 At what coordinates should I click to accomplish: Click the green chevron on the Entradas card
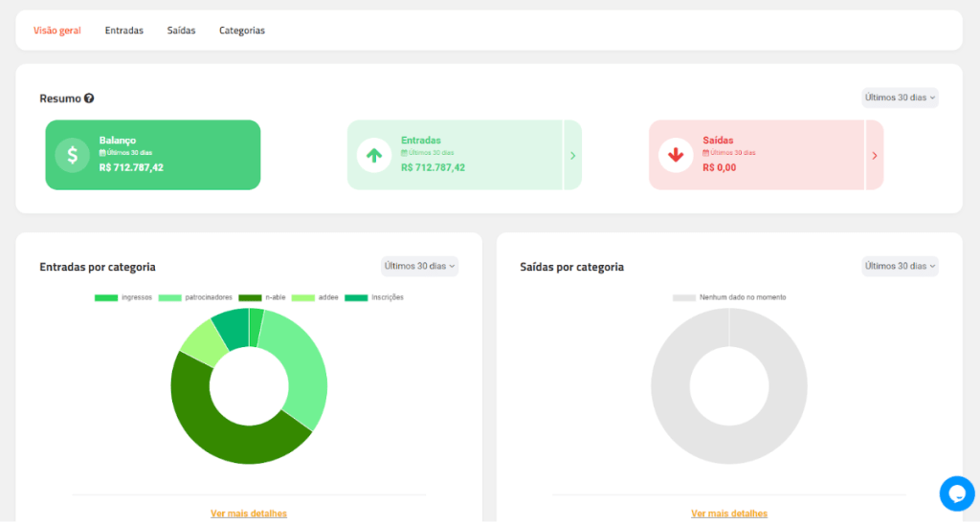point(572,155)
